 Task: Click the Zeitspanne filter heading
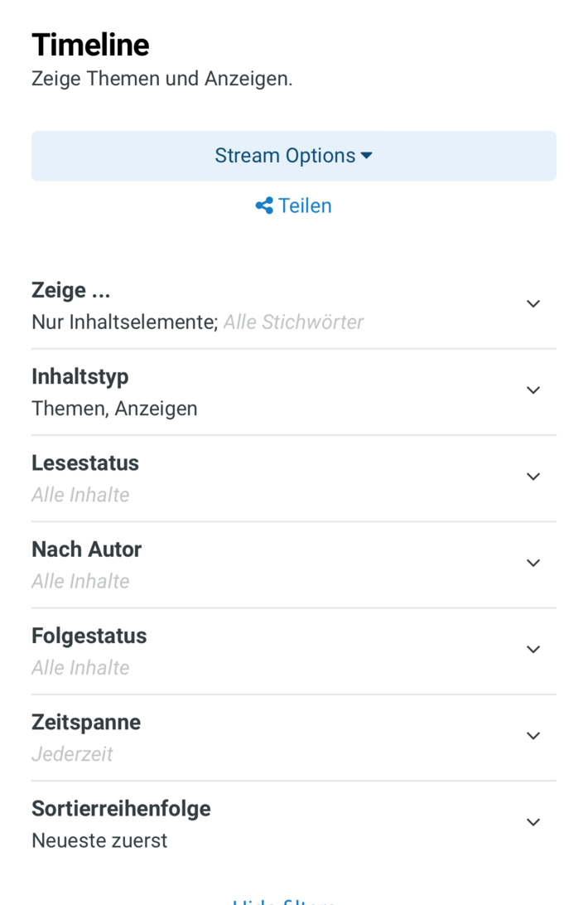86,723
